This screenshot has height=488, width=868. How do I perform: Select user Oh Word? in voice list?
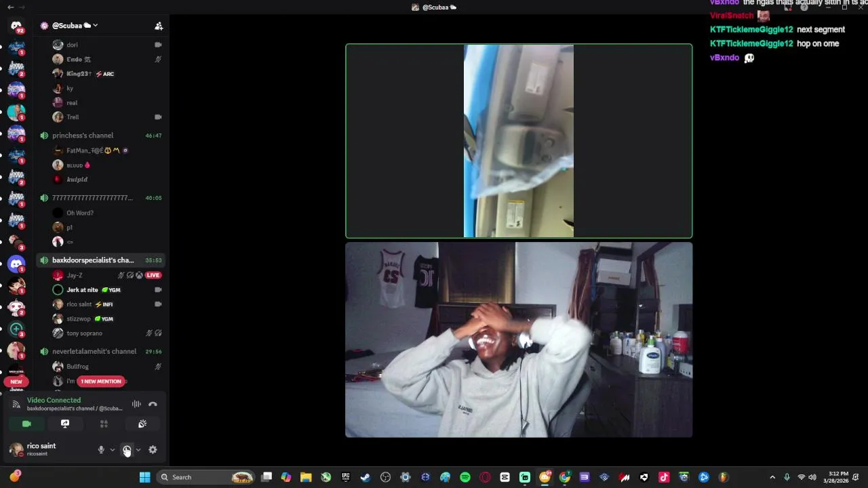[108, 213]
